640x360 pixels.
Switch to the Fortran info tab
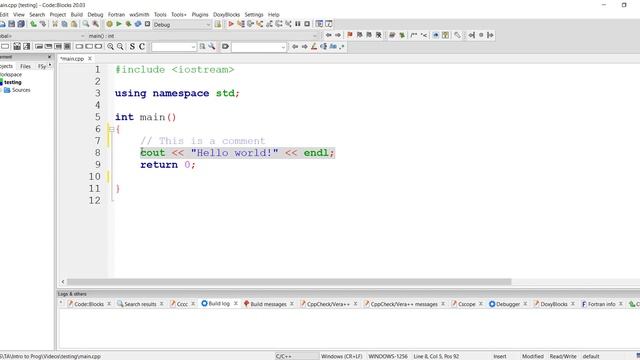click(x=601, y=304)
